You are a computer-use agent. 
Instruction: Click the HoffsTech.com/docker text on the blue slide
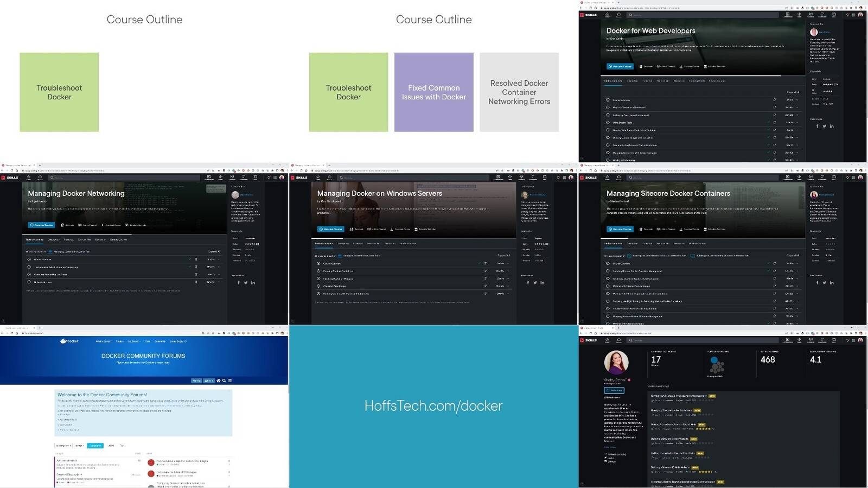tap(433, 405)
